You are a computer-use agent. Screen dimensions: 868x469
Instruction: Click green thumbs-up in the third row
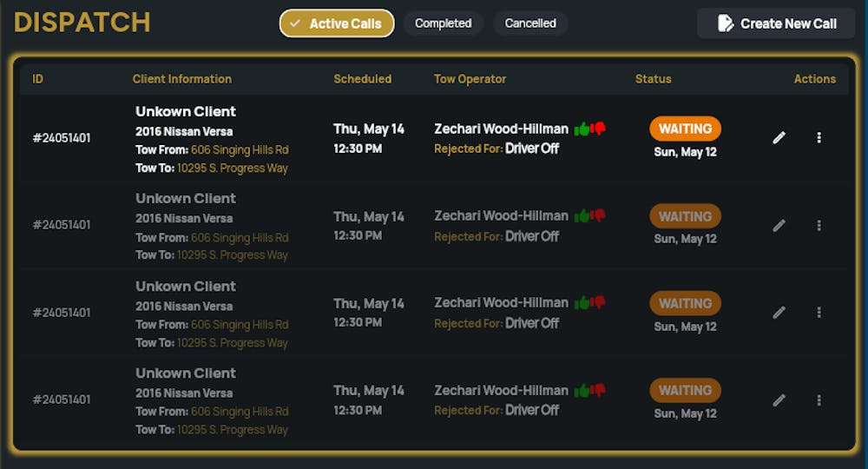click(x=582, y=303)
